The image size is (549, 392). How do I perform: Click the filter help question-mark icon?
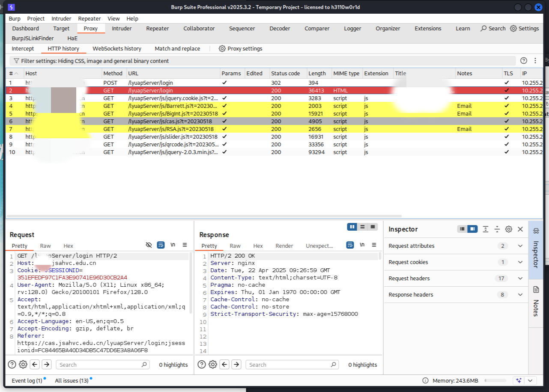523,61
